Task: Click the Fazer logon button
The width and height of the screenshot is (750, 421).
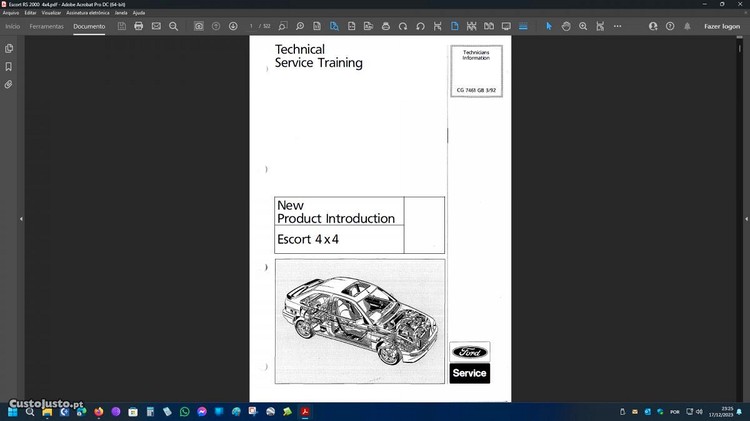Action: click(722, 26)
